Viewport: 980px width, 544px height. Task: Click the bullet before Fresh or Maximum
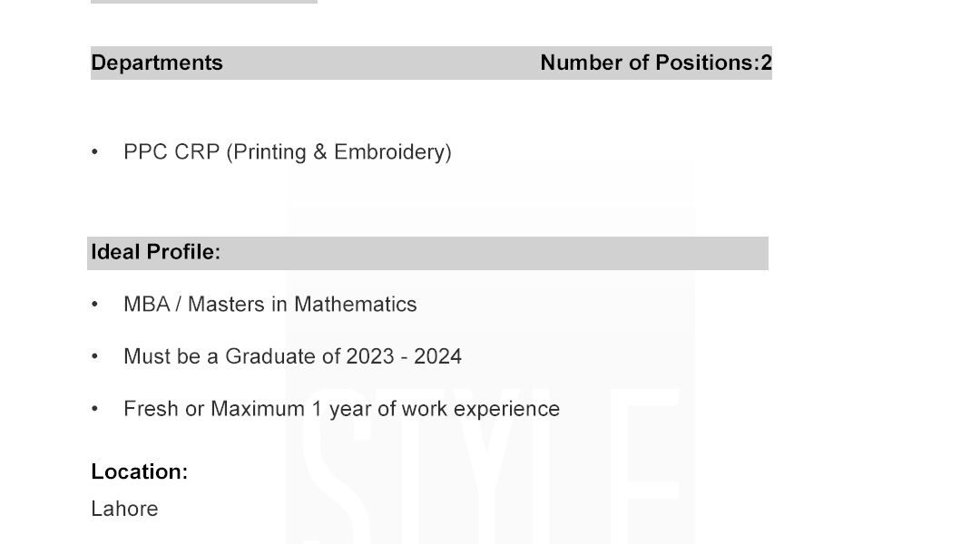(x=95, y=410)
